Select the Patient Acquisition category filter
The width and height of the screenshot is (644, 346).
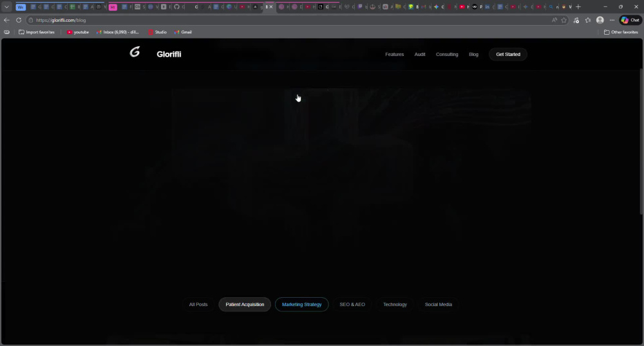245,305
